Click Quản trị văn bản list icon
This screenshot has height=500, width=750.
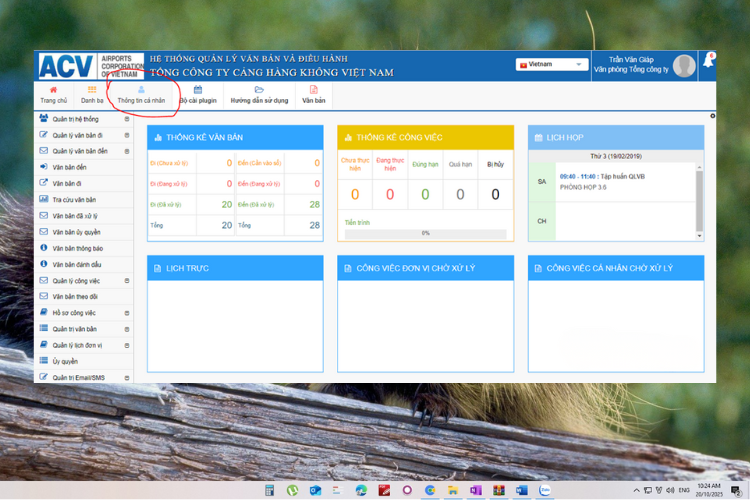pos(44,328)
